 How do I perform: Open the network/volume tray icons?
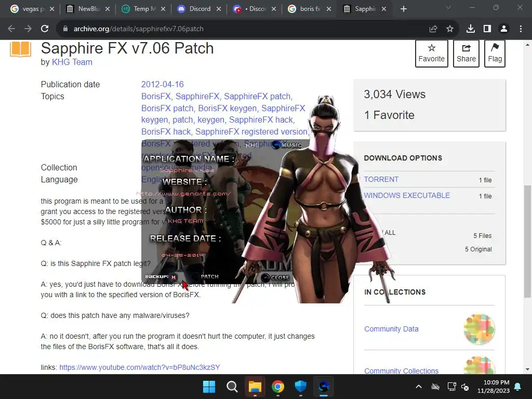click(458, 387)
